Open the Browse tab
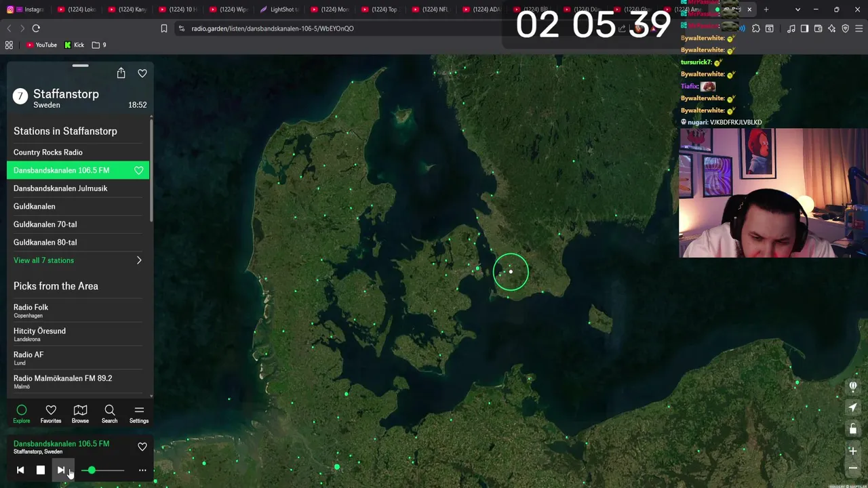Viewport: 868px width, 488px height. click(x=80, y=414)
